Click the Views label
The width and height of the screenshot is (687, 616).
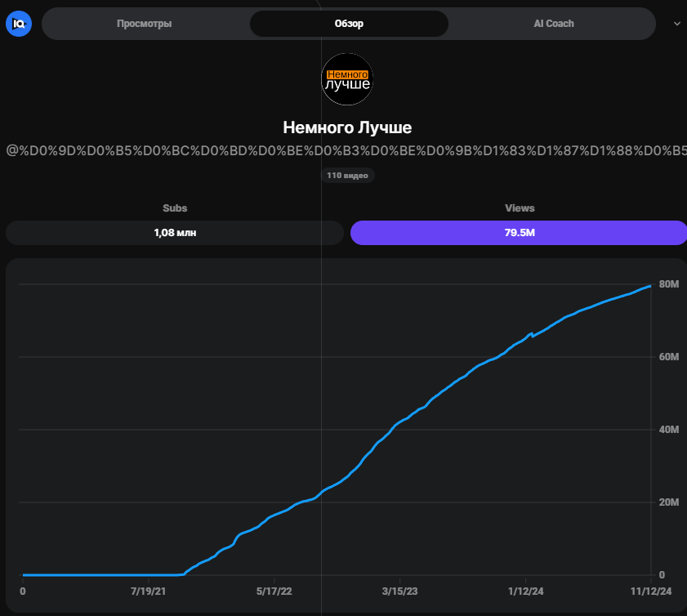520,208
